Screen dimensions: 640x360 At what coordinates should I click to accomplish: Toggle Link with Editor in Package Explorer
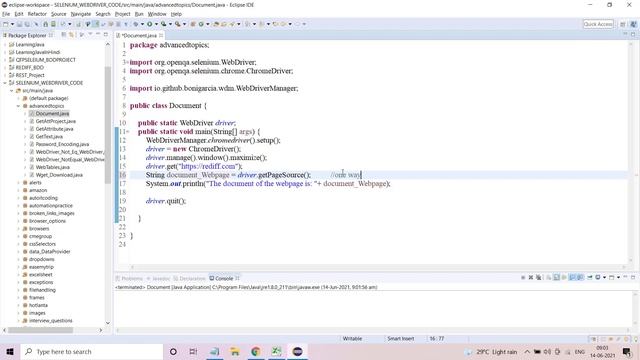[x=71, y=35]
